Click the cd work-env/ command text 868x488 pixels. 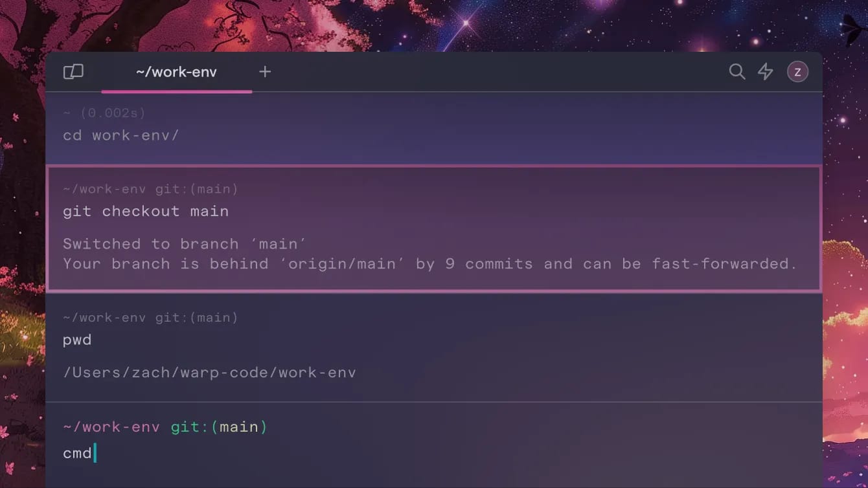[x=121, y=135]
